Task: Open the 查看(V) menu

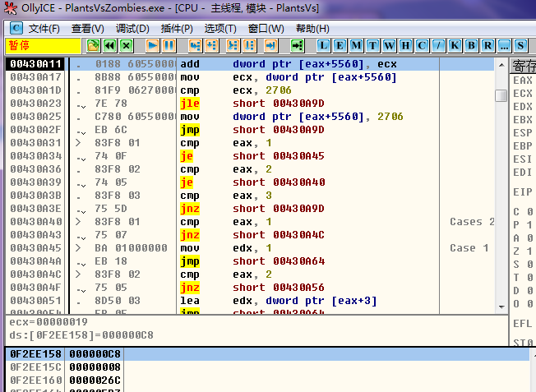Action: coord(87,29)
